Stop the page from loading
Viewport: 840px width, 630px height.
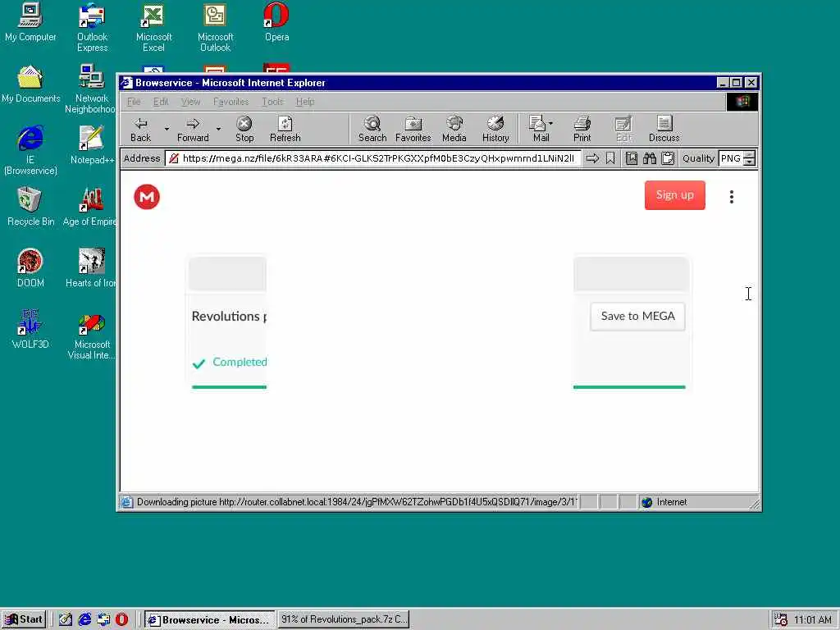coord(244,130)
